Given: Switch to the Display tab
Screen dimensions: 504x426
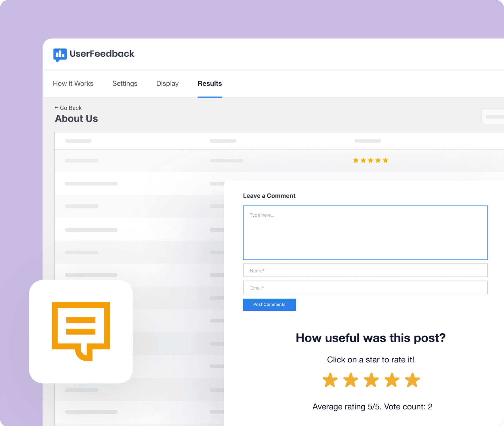Looking at the screenshot, I should (x=167, y=83).
